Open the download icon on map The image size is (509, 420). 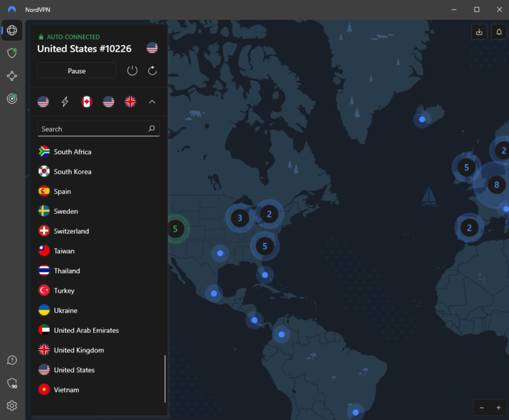479,32
